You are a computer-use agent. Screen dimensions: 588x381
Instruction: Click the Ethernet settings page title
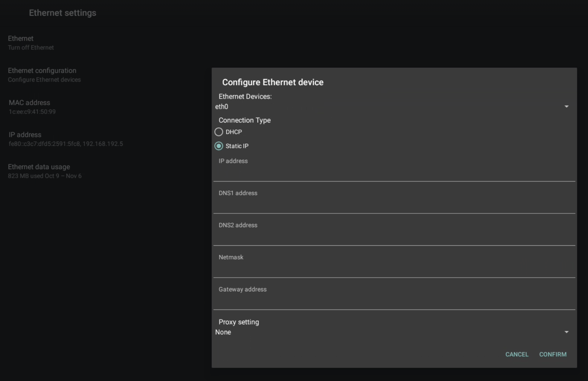tap(62, 13)
